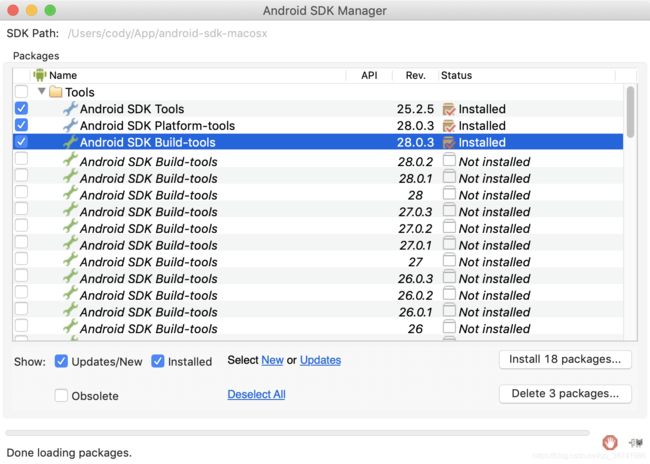650x464 pixels.
Task: Click the installed status icon for Build-tools 28.0.3
Action: [x=449, y=142]
